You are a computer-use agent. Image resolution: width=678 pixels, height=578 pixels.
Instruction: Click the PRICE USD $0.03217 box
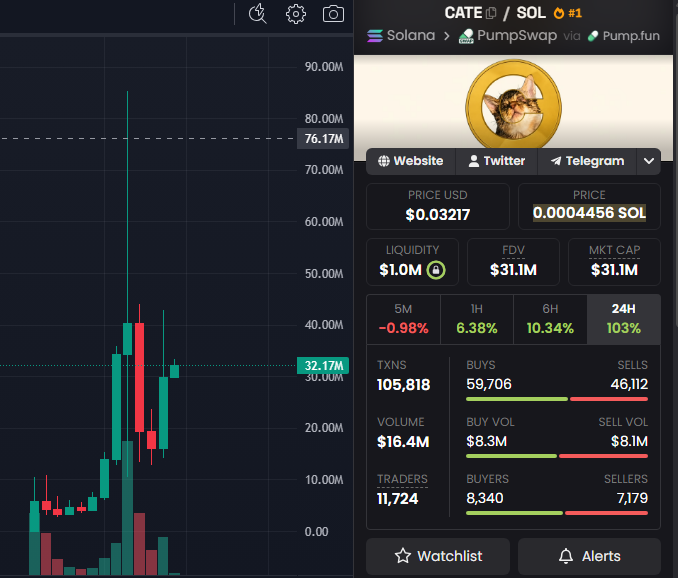coord(438,207)
